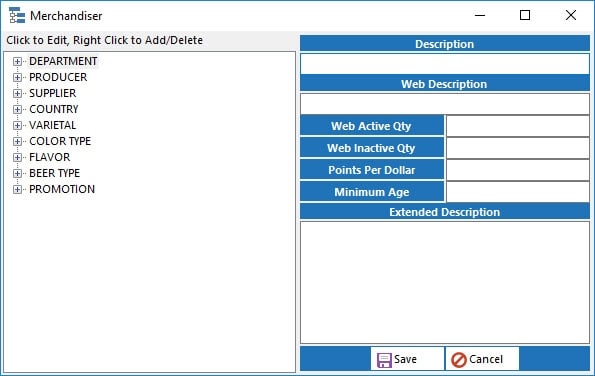Select the PRODUCER label in tree
This screenshot has width=595, height=376.
click(58, 77)
